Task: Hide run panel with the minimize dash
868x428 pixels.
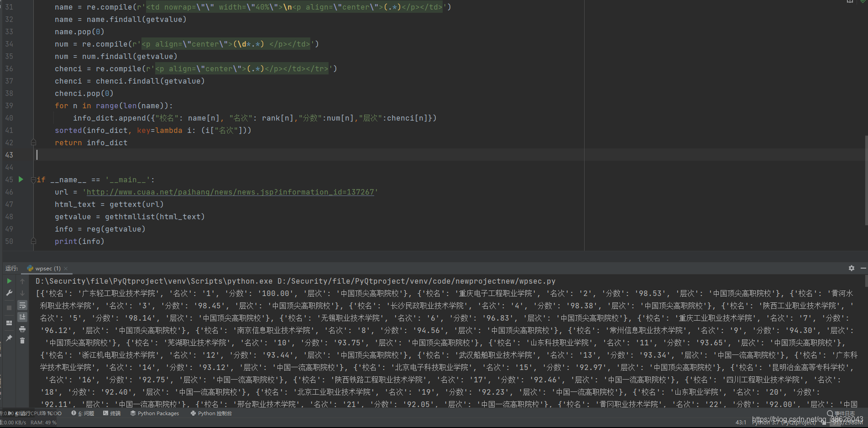Action: tap(863, 268)
